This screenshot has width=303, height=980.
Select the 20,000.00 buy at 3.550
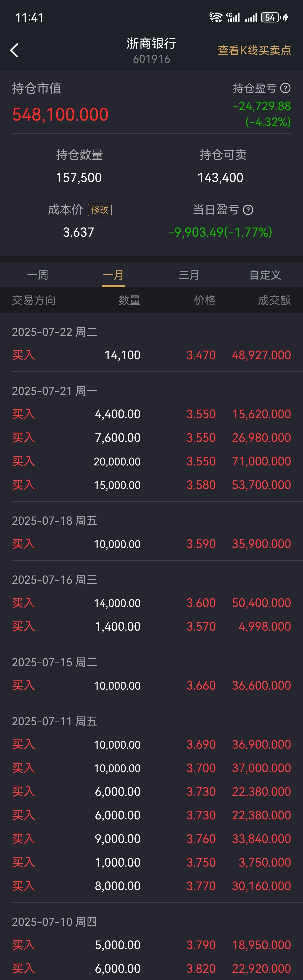(151, 461)
